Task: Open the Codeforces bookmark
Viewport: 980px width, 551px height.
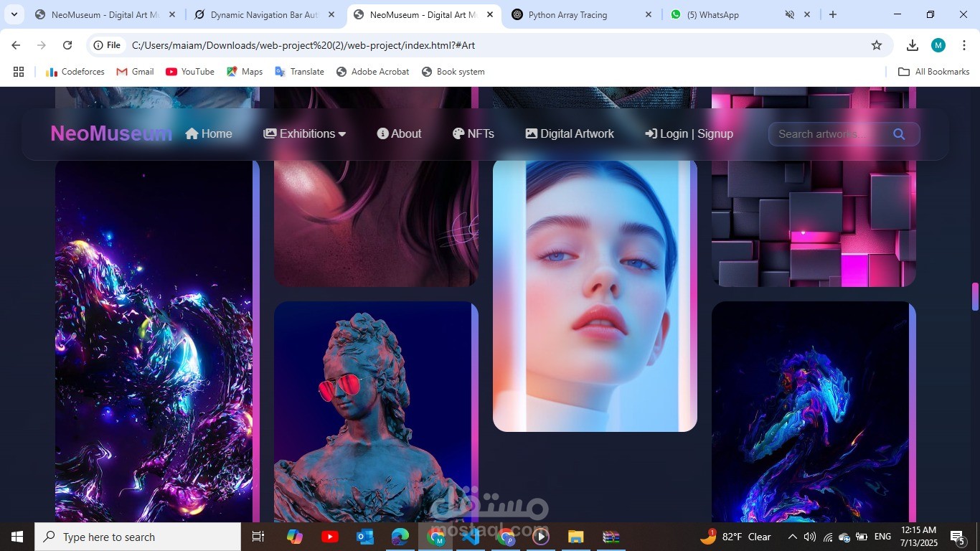Action: (75, 72)
